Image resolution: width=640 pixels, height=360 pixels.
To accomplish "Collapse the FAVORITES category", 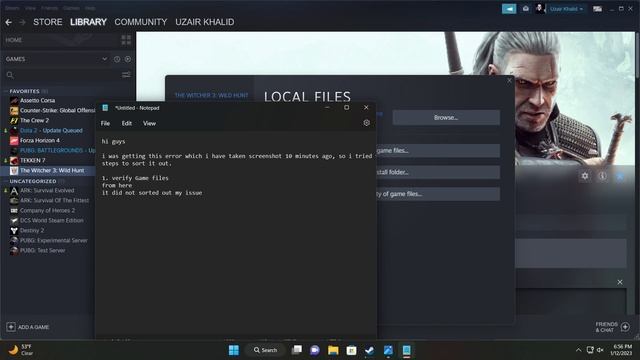I will (x=24, y=91).
